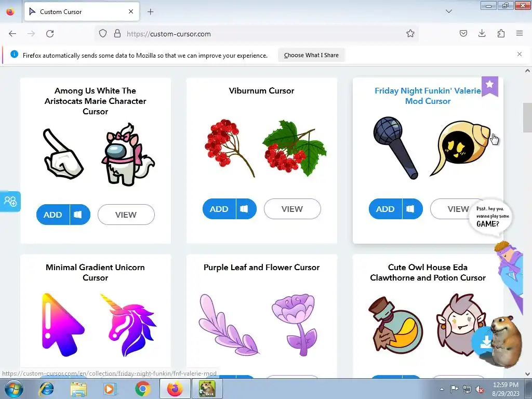Click the potion bottle cursor image
Viewport: 532px width, 399px height.
[395, 325]
